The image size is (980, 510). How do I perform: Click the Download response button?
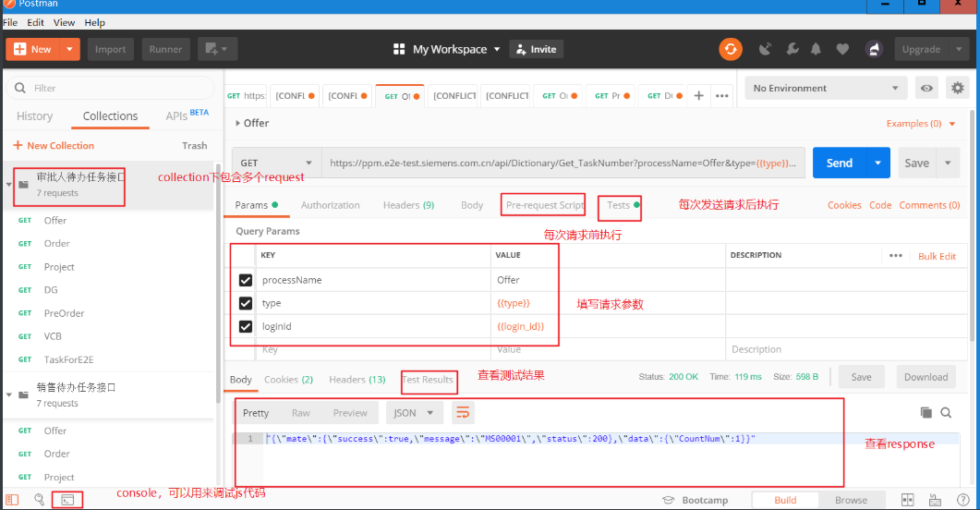coord(926,377)
